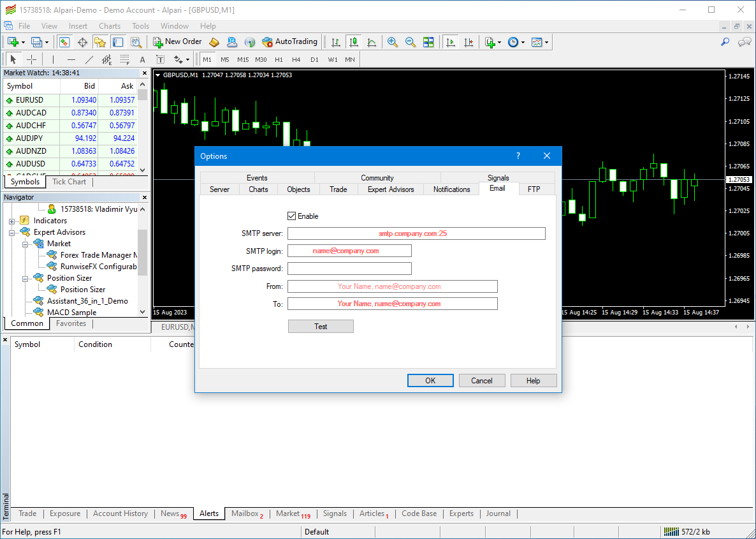This screenshot has width=756, height=539.
Task: Toggle the Data Window crosshair-target icon
Action: pos(82,42)
